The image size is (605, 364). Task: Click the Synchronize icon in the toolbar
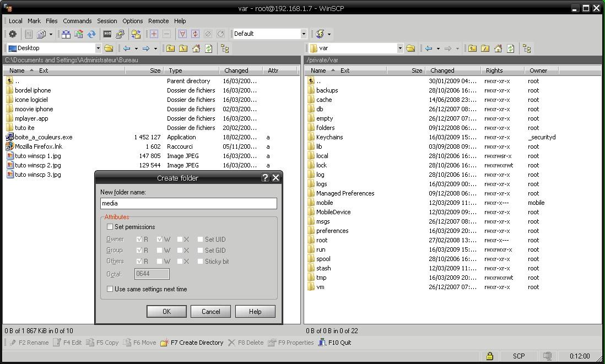tap(91, 34)
